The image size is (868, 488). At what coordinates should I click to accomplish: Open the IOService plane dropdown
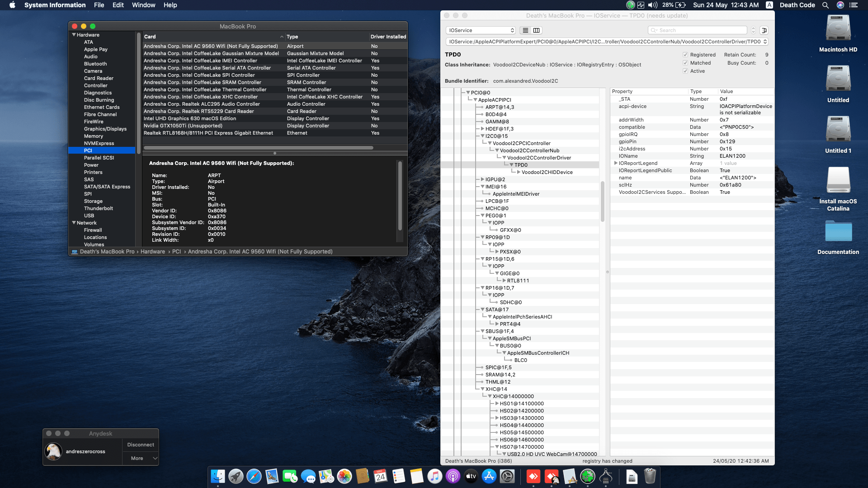point(481,30)
